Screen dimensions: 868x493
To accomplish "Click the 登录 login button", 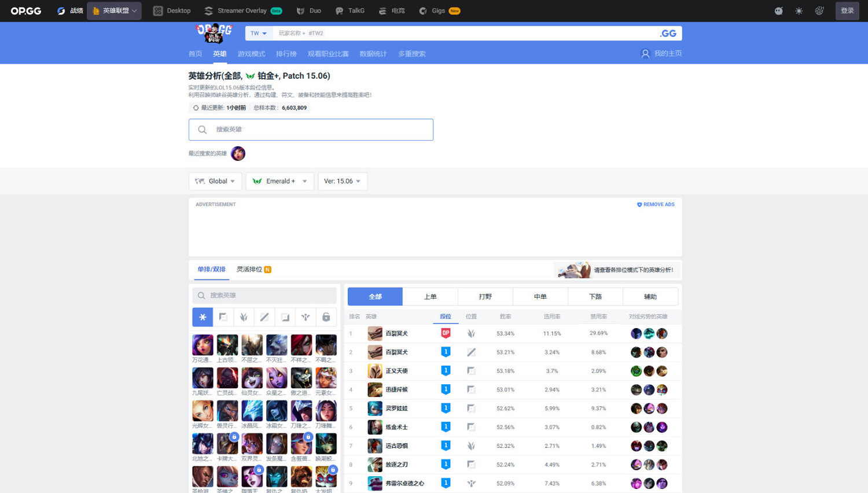I will [847, 10].
